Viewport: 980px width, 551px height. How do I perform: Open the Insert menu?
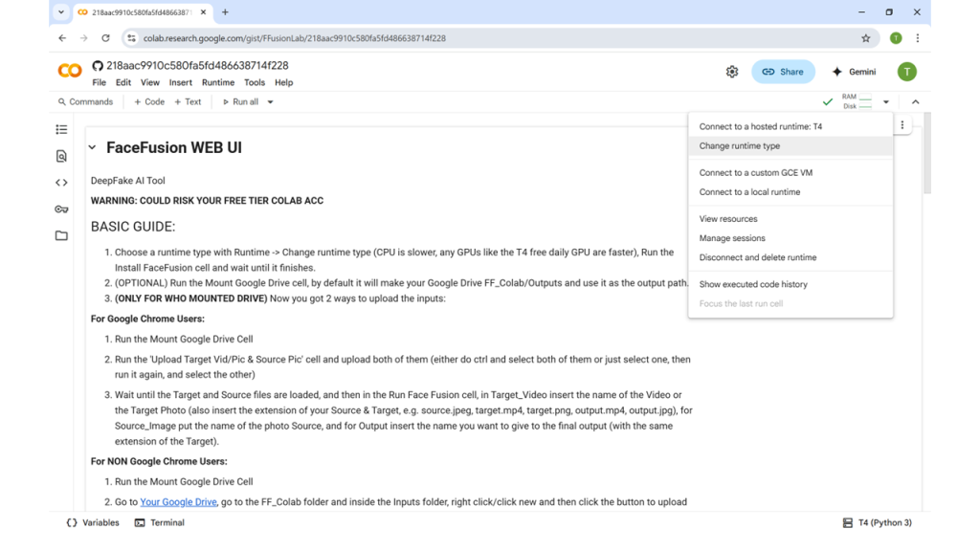click(x=181, y=82)
